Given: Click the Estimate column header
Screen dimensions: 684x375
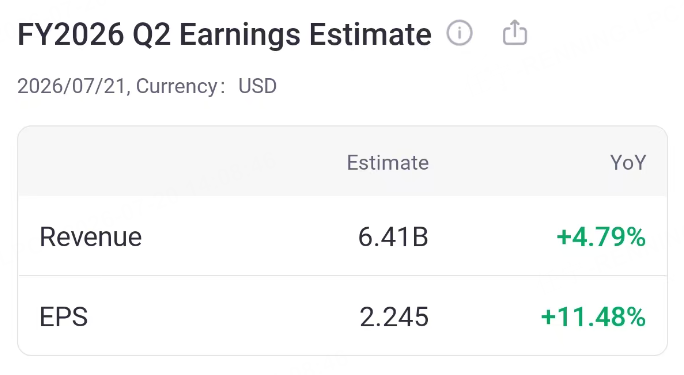Looking at the screenshot, I should click(388, 163).
